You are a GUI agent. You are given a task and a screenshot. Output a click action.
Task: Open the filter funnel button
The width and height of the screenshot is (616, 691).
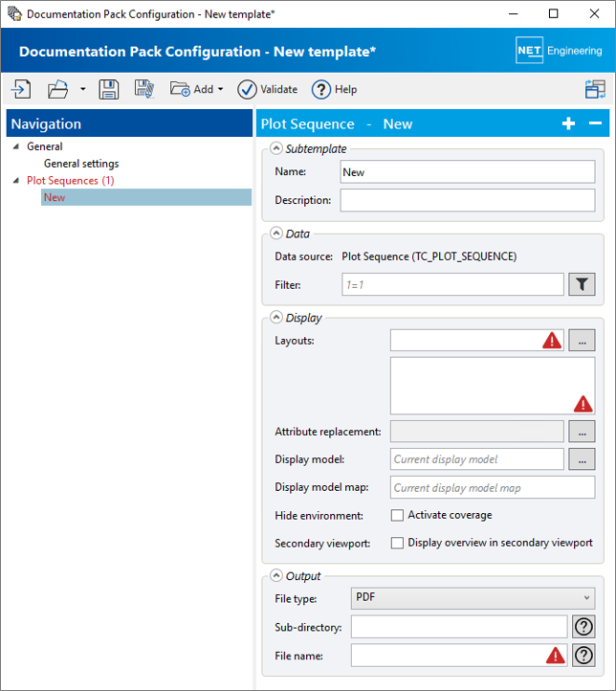tap(582, 284)
